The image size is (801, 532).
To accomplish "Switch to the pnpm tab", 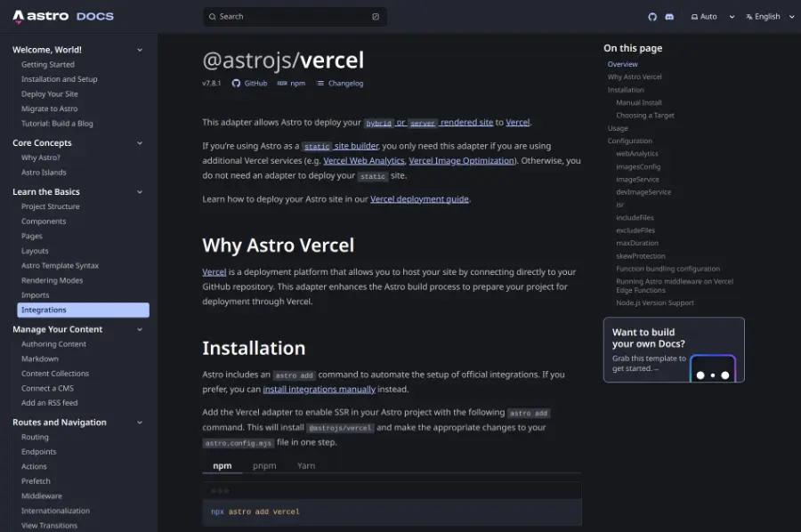I will tap(264, 465).
